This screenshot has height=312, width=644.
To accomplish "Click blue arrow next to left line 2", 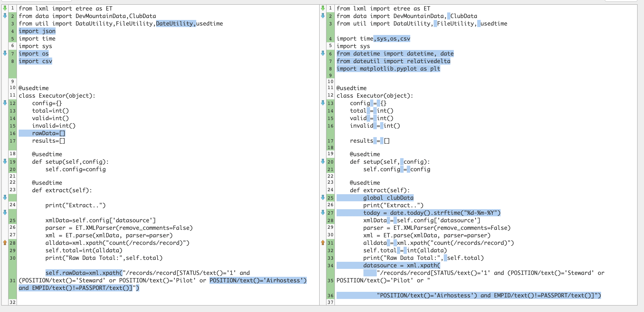I will [x=5, y=16].
